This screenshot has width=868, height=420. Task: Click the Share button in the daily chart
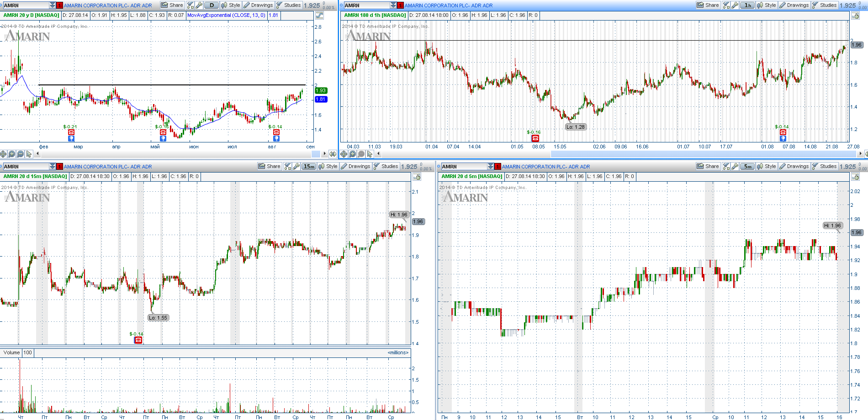[x=172, y=5]
